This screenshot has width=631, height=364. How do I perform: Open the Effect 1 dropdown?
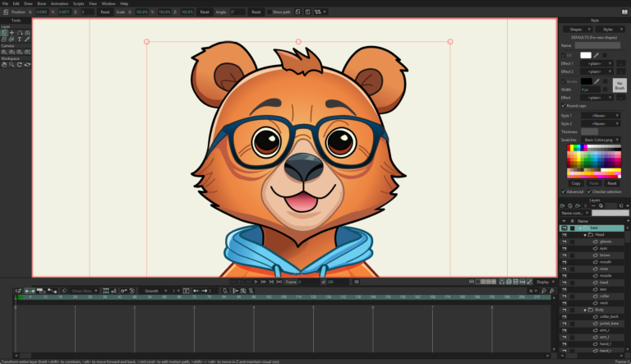click(598, 63)
